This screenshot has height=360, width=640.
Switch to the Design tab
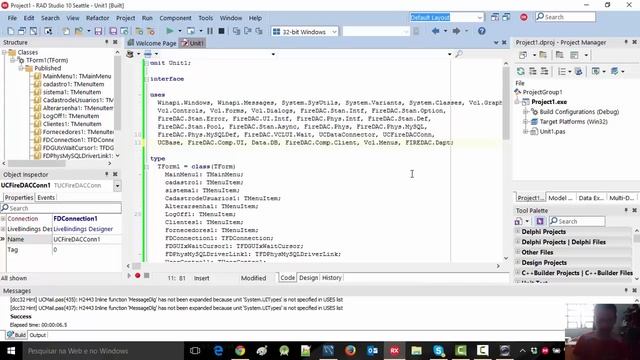click(x=308, y=278)
